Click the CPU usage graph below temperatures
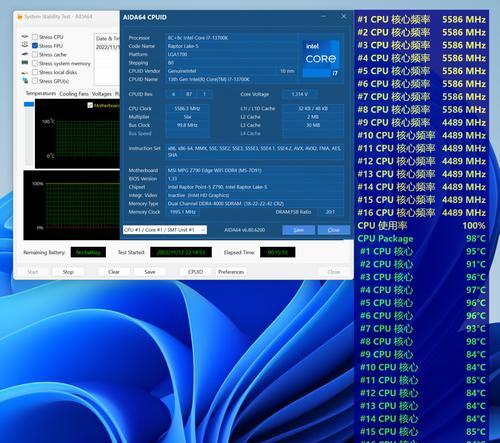 pos(72,205)
